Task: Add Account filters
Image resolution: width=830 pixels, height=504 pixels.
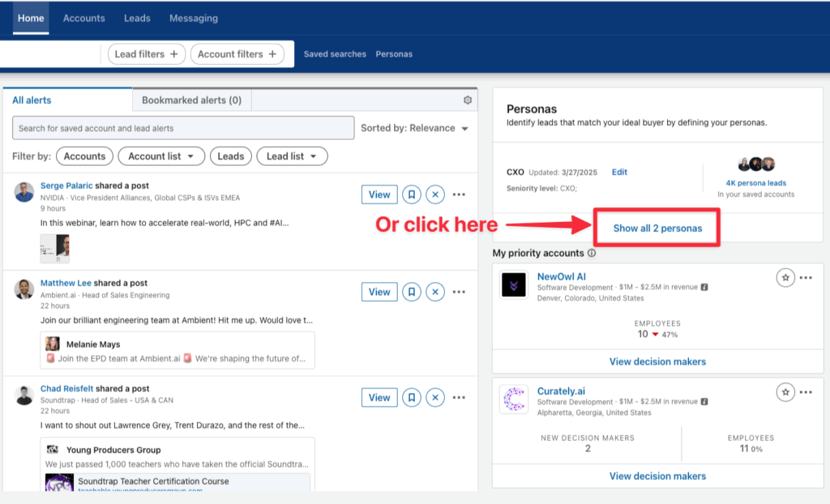Action: 237,54
